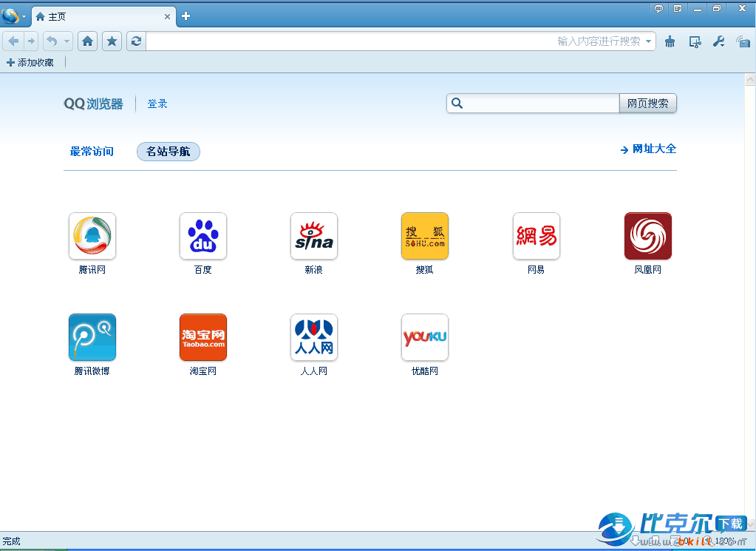Screen dimensions: 756x551
Task: Open the wrench tools icon
Action: click(719, 42)
